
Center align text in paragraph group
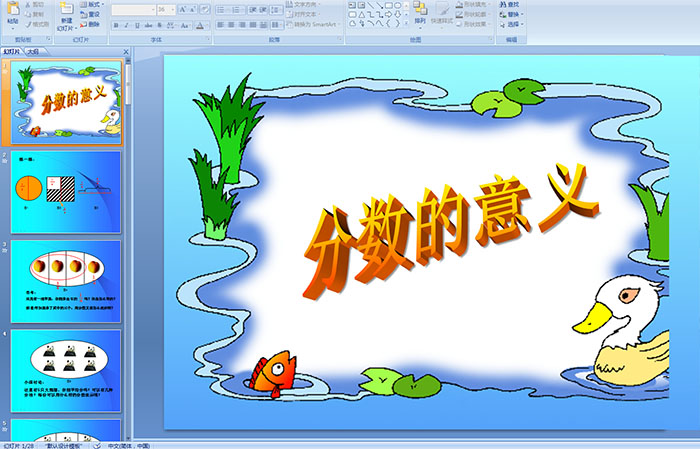coord(231,25)
